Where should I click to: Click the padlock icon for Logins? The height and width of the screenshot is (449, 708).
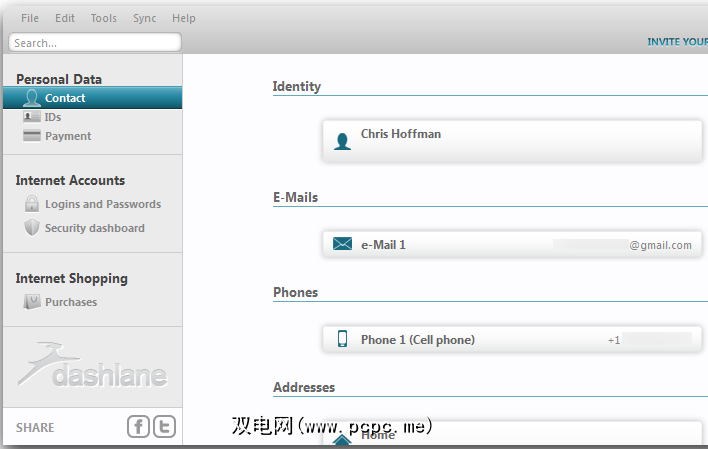[32, 203]
